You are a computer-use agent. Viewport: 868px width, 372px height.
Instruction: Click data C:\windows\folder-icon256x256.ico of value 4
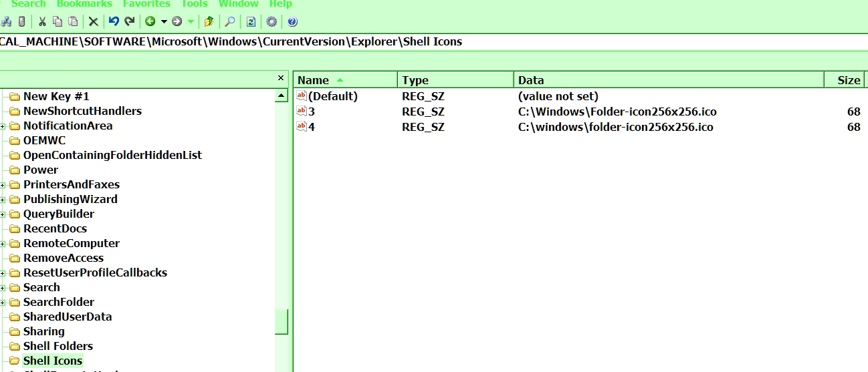click(616, 127)
